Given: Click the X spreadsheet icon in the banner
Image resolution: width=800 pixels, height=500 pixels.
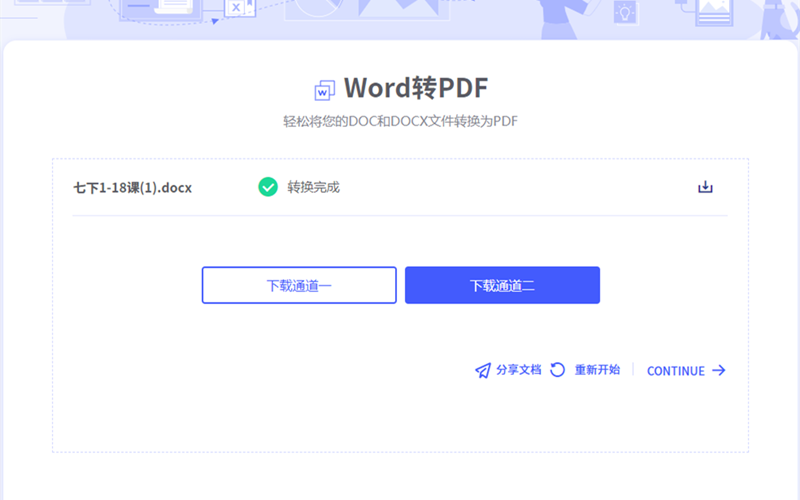Looking at the screenshot, I should (x=237, y=8).
